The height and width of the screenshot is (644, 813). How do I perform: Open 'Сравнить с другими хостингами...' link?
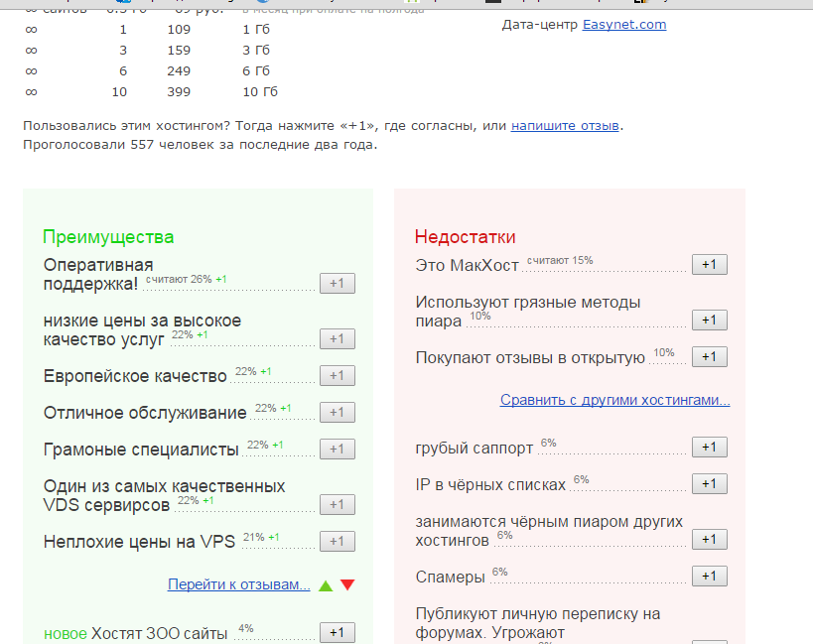(614, 400)
